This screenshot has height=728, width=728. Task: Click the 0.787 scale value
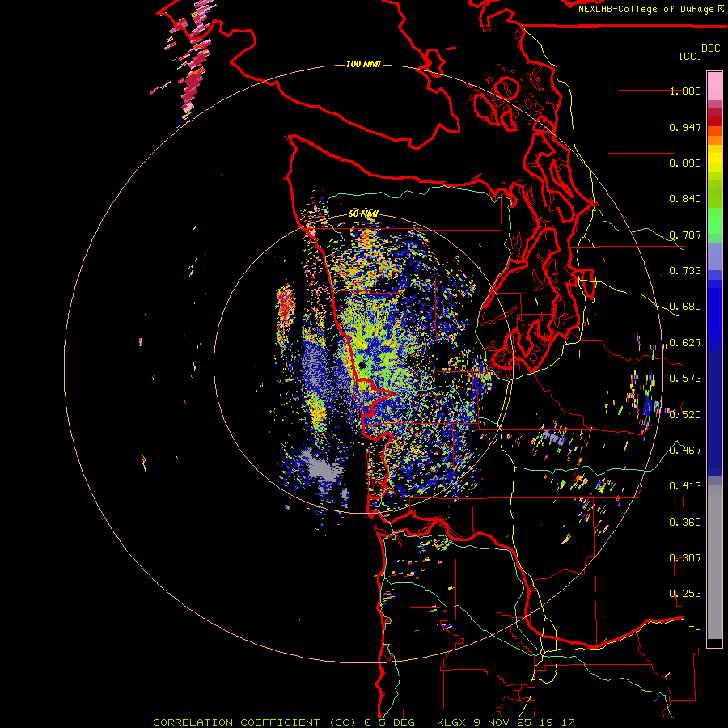(685, 235)
